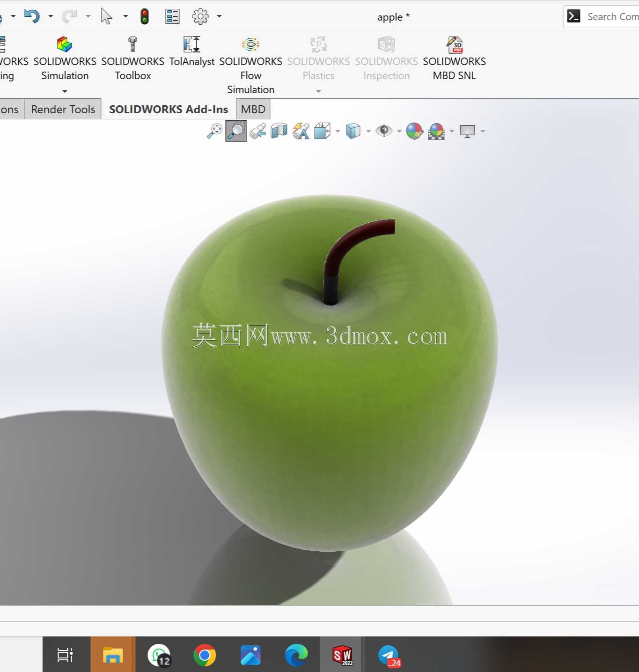Open the Select tool dropdown arrow
639x672 pixels.
pyautogui.click(x=125, y=16)
